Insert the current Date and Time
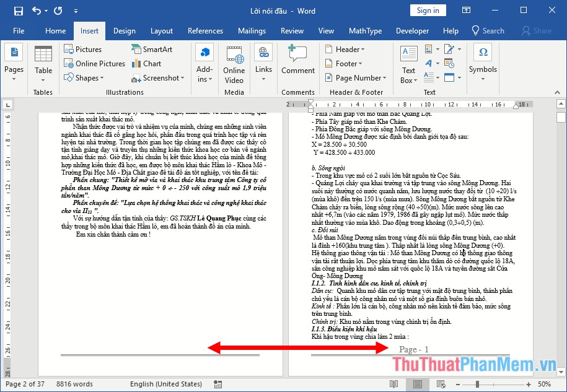Screen dimensions: 567x392 pyautogui.click(x=449, y=63)
